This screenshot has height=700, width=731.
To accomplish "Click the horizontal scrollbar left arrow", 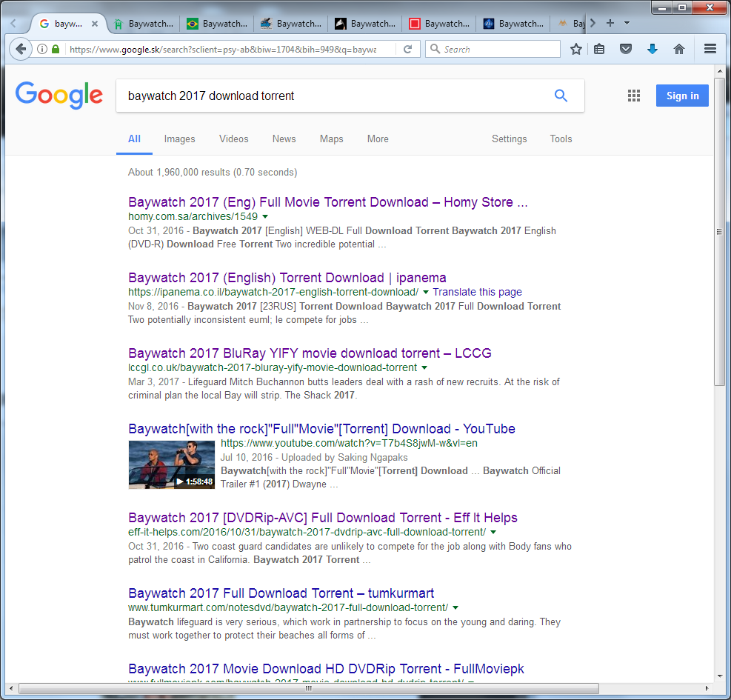I will (11, 688).
